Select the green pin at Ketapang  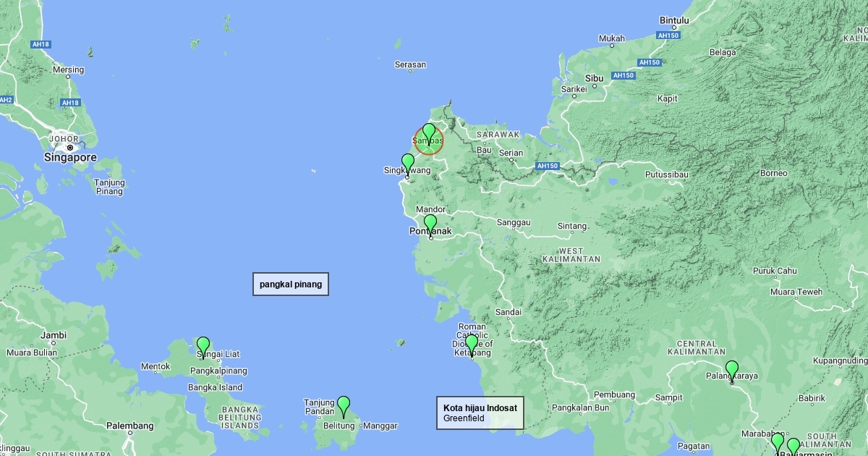pyautogui.click(x=472, y=345)
